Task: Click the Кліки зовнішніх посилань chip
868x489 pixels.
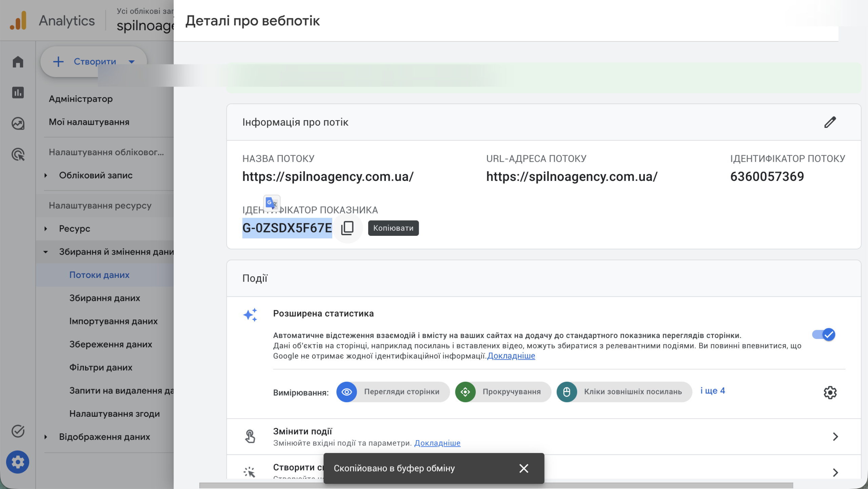Action: pyautogui.click(x=624, y=392)
